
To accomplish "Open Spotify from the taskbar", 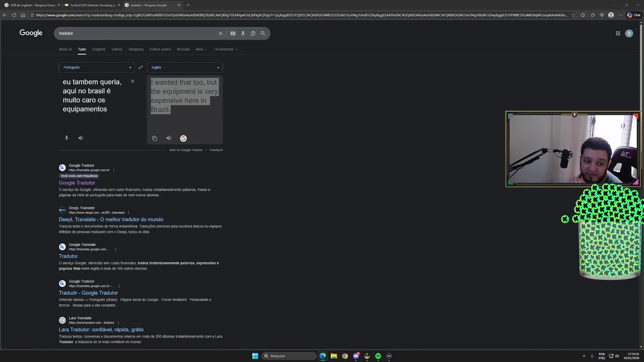I will (x=378, y=356).
